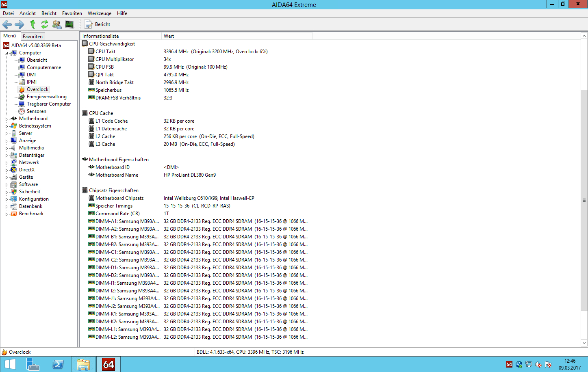Click the Konfiguration icon in tree

(14, 199)
